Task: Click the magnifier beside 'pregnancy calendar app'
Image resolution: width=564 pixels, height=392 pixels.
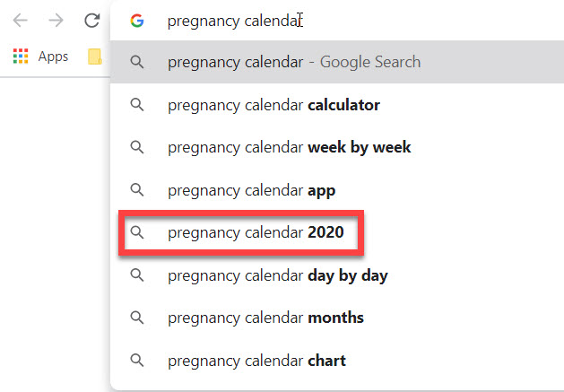Action: click(x=136, y=190)
